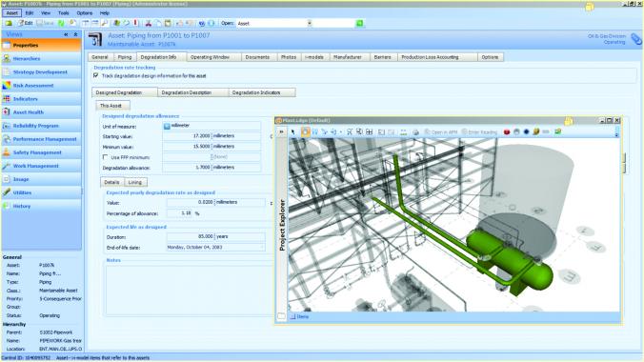The height and width of the screenshot is (362, 644).
Task: Open the Hierarchies view in the sidebar
Action: point(41,59)
